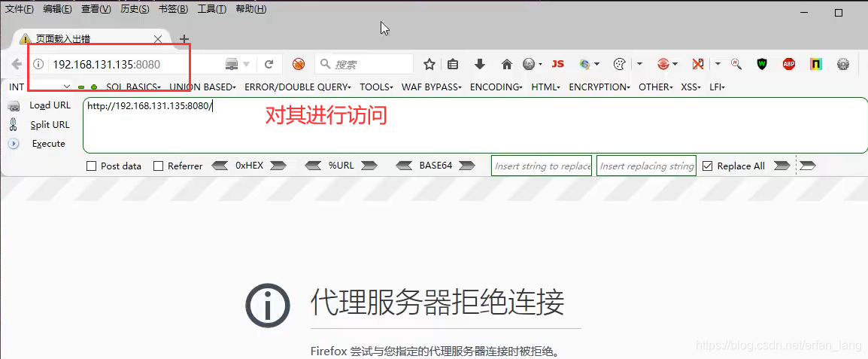This screenshot has width=868, height=359.
Task: Click Insert string to replace field
Action: point(542,166)
